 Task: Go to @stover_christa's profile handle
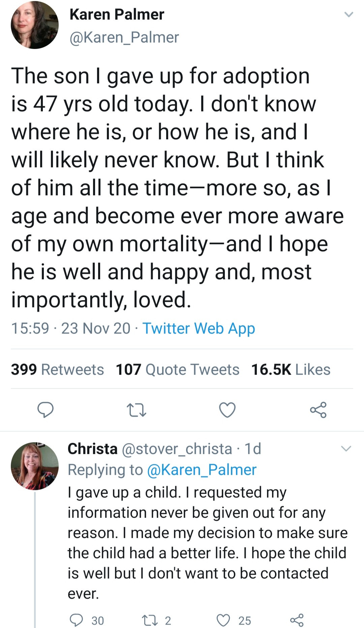tap(177, 449)
